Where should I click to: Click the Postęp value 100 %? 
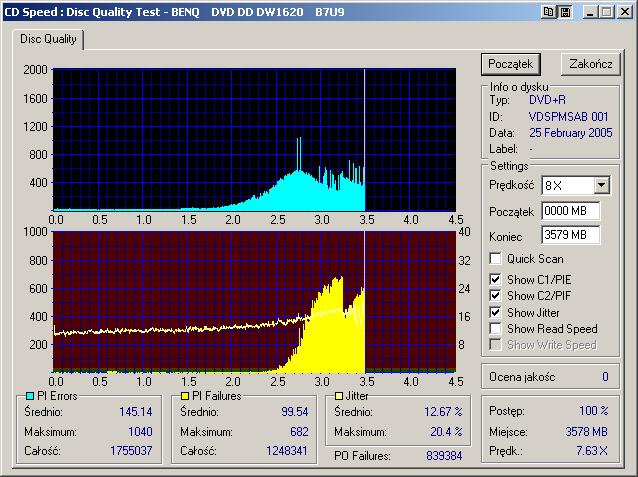pos(594,411)
